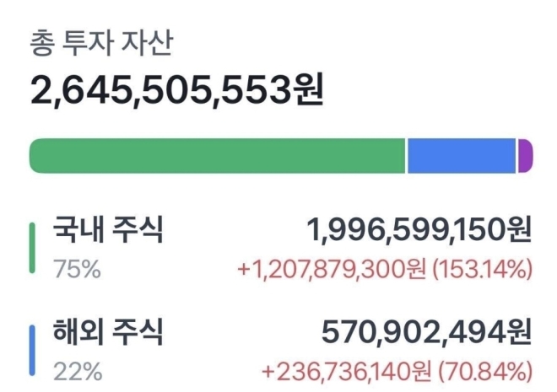
Task: Tap the 총 투자 자산 heading
Action: coord(101,44)
